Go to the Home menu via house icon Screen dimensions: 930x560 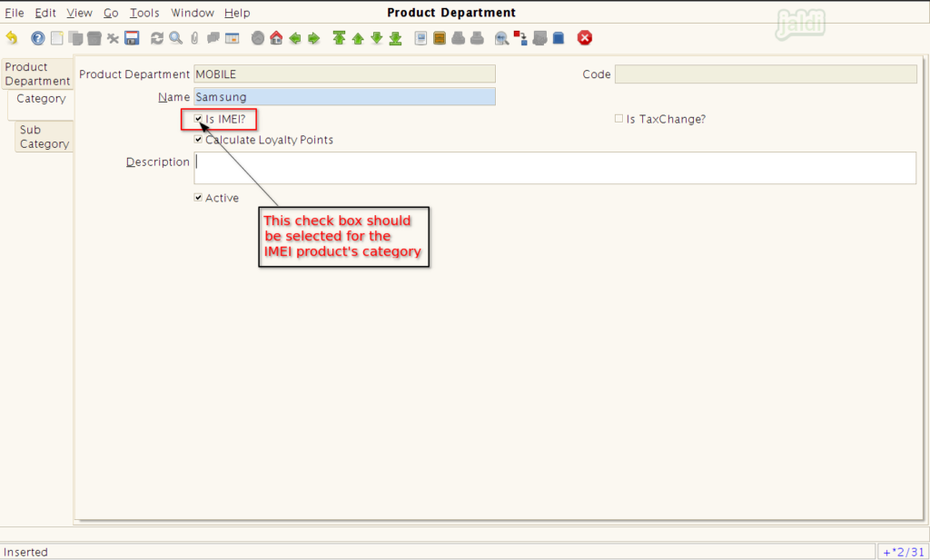pyautogui.click(x=276, y=38)
